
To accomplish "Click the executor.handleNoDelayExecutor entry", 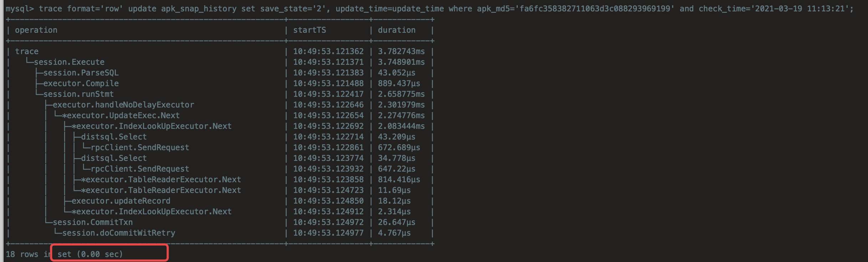I will click(123, 105).
